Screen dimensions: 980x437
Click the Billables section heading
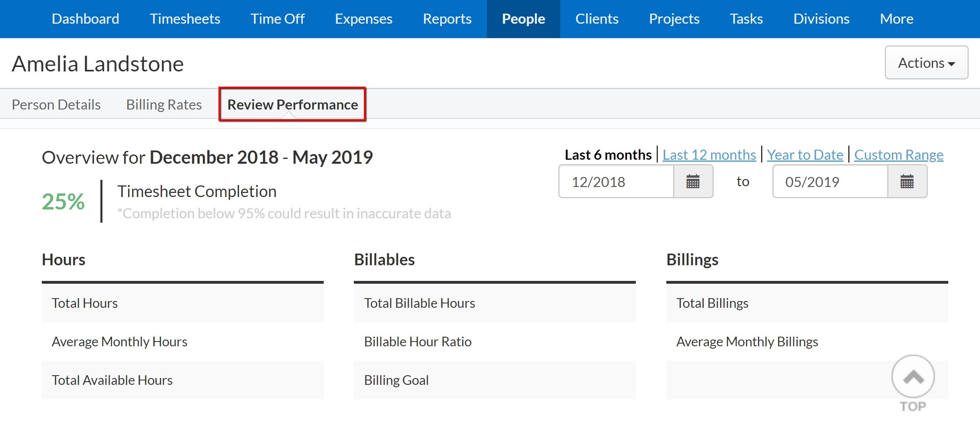pyautogui.click(x=384, y=260)
